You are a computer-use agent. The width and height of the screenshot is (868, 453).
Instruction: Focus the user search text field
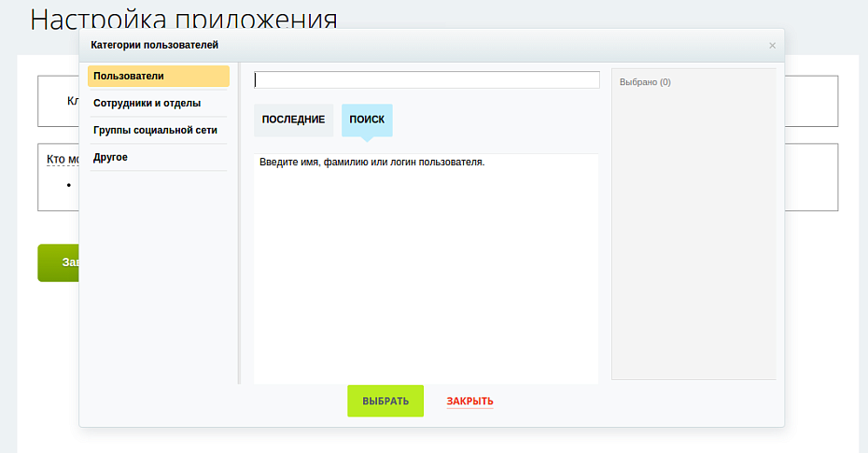pyautogui.click(x=427, y=79)
